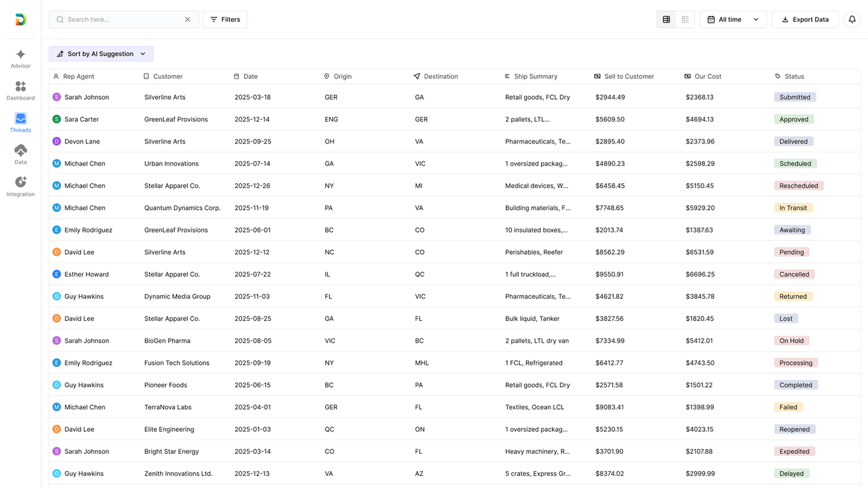Clear the search field with the X icon

click(x=188, y=20)
